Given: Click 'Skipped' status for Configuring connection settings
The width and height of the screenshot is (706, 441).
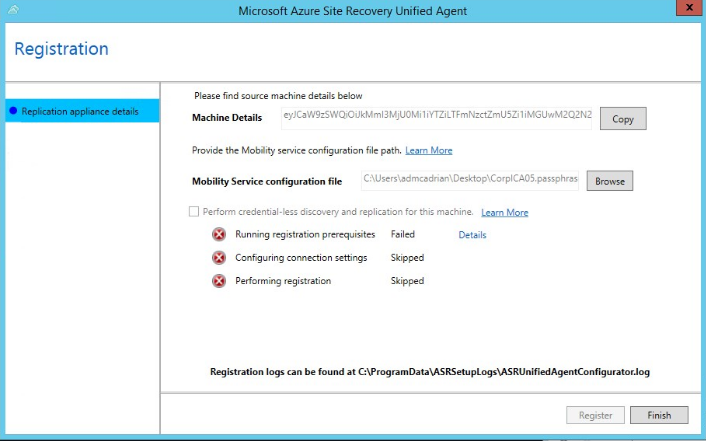Looking at the screenshot, I should pos(407,258).
